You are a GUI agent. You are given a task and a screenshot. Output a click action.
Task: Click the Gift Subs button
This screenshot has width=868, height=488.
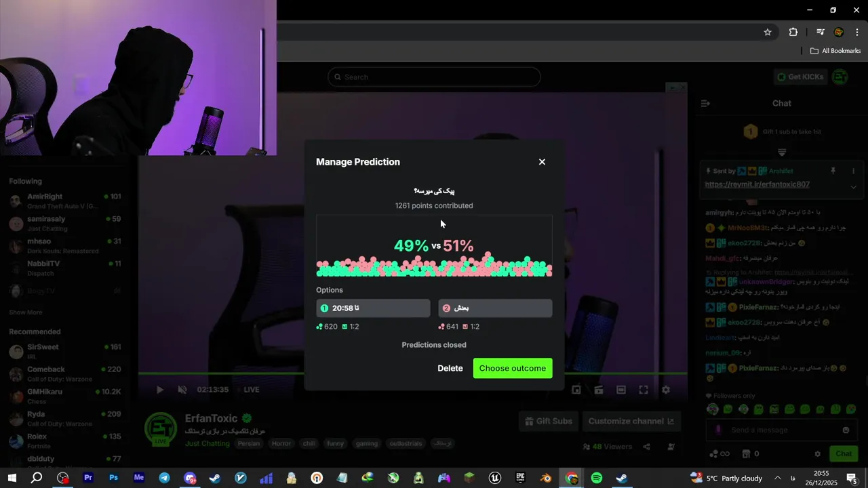(x=548, y=421)
